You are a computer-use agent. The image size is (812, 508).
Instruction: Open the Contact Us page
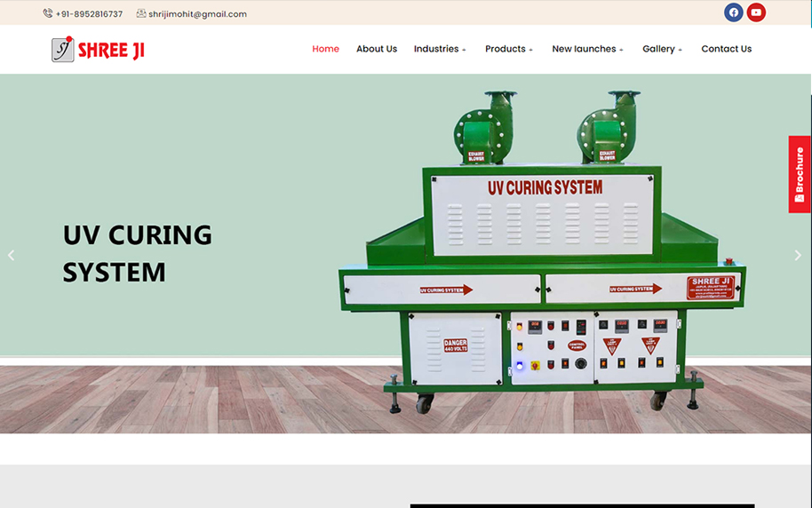click(x=726, y=49)
